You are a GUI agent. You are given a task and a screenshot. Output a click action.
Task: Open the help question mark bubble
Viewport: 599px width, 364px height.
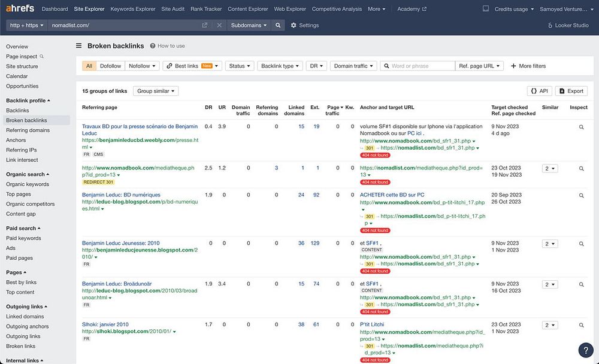(x=585, y=350)
